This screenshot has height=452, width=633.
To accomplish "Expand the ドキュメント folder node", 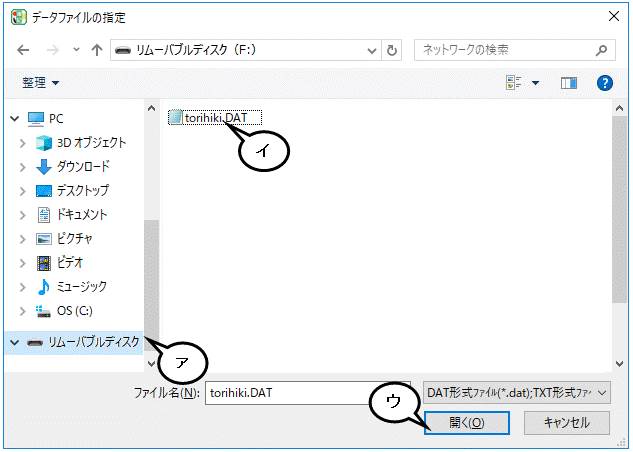I will 23,215.
